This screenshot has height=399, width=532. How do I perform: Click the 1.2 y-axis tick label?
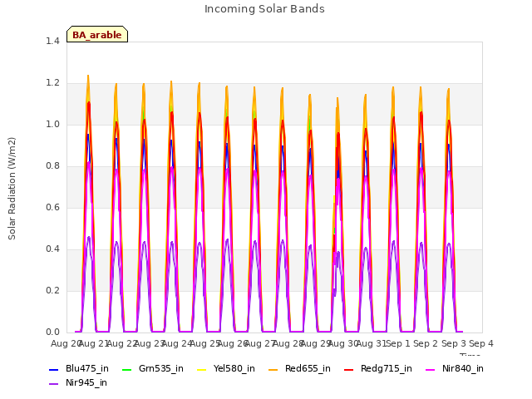click(52, 83)
